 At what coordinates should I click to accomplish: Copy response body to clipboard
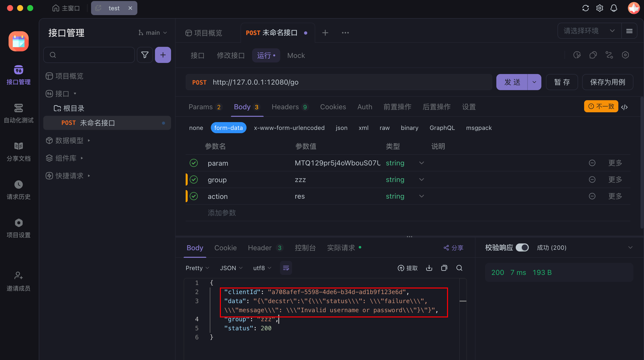coord(444,268)
